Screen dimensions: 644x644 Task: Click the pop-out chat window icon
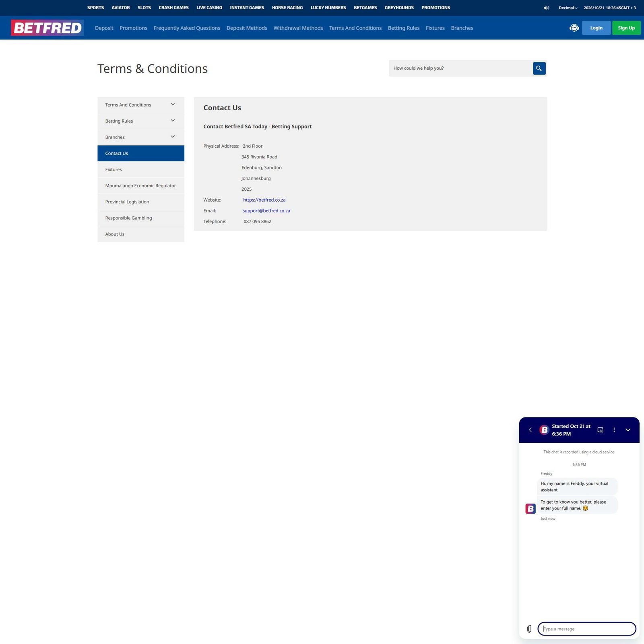[600, 430]
